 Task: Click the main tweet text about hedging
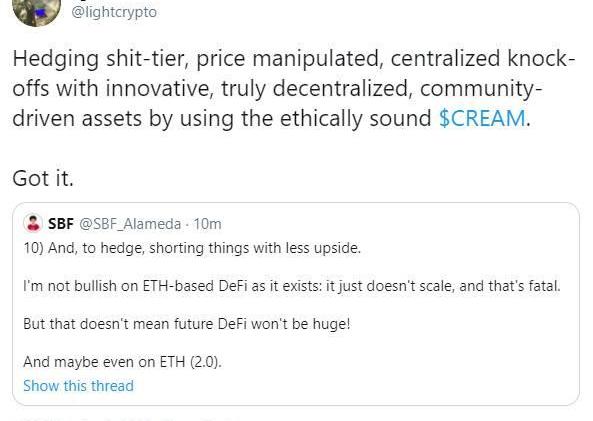click(294, 89)
